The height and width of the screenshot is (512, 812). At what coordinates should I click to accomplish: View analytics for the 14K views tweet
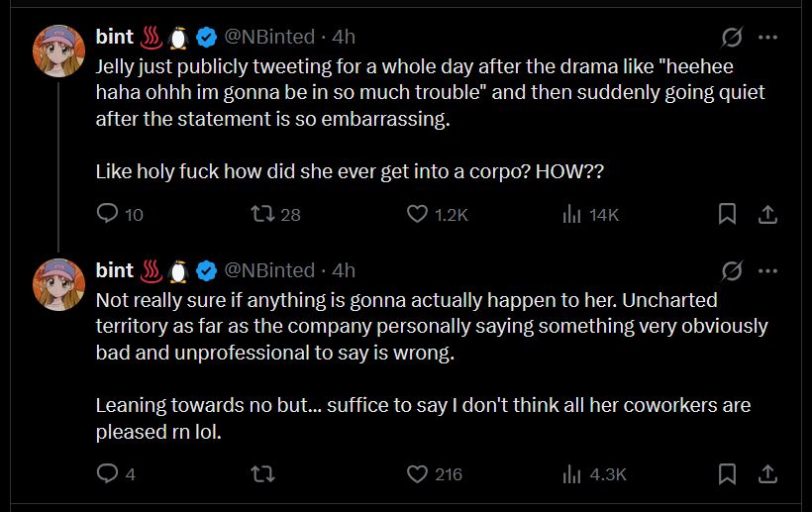click(571, 214)
